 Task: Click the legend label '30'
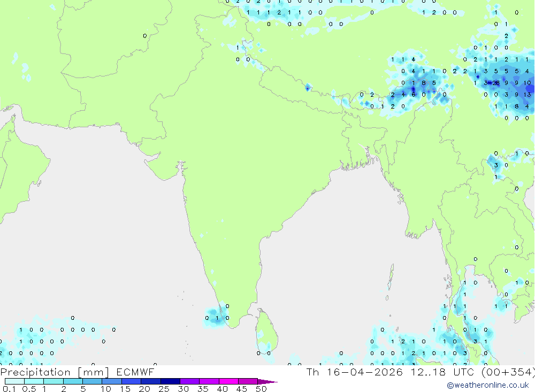pos(183,389)
